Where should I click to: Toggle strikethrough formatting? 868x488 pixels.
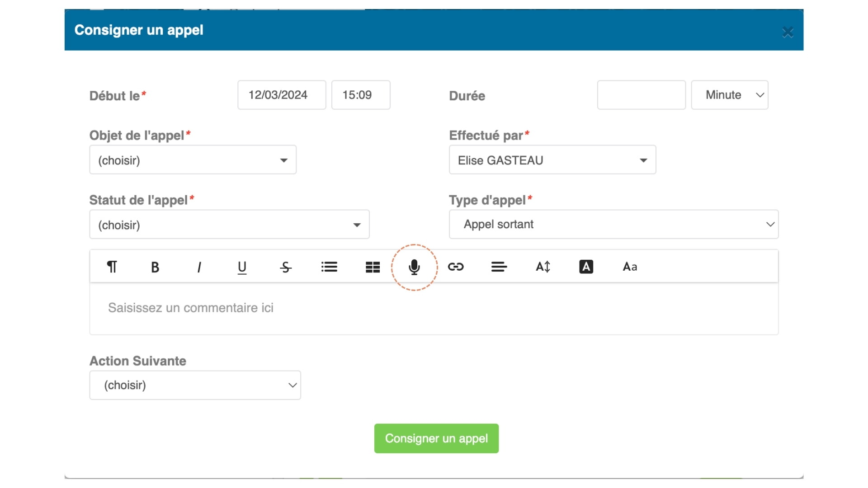(x=286, y=267)
